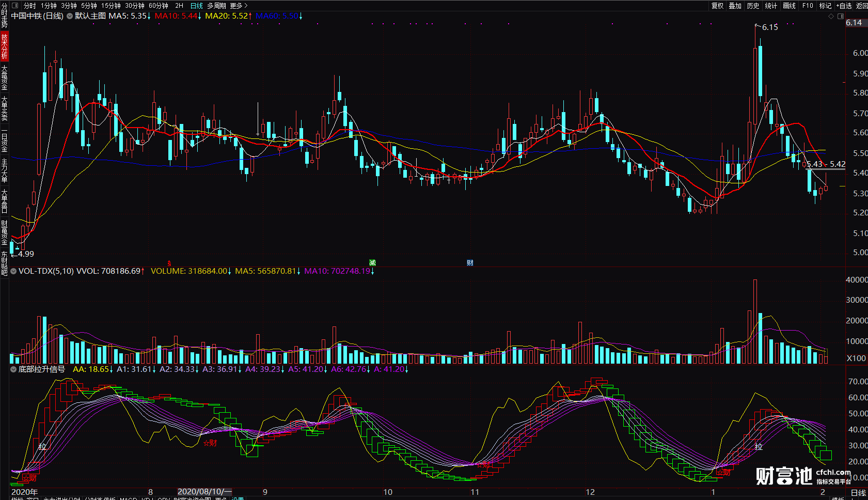Viewport: 868px width, 500px height.
Task: Switch to 3分钟 timeframe
Action: click(x=69, y=6)
